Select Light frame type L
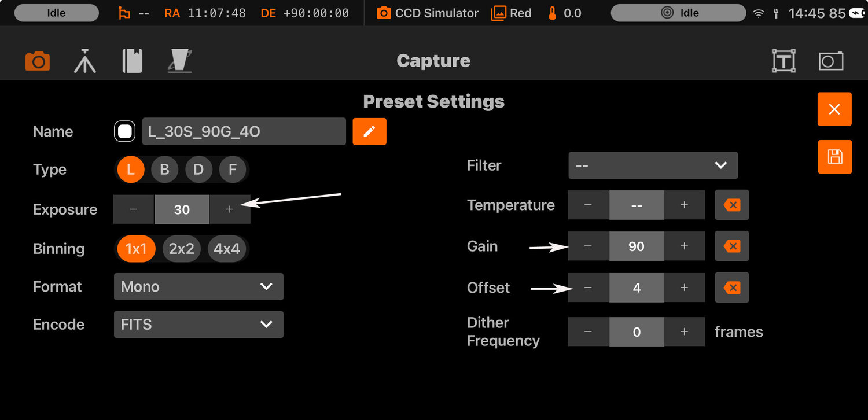868x420 pixels. click(131, 170)
